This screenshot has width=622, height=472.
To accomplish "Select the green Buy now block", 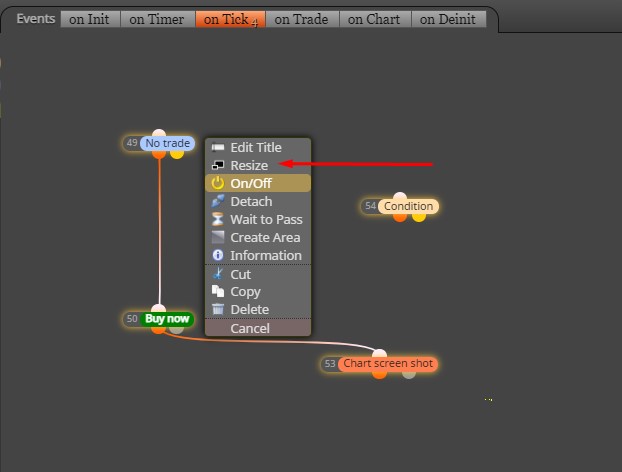I will coord(167,319).
